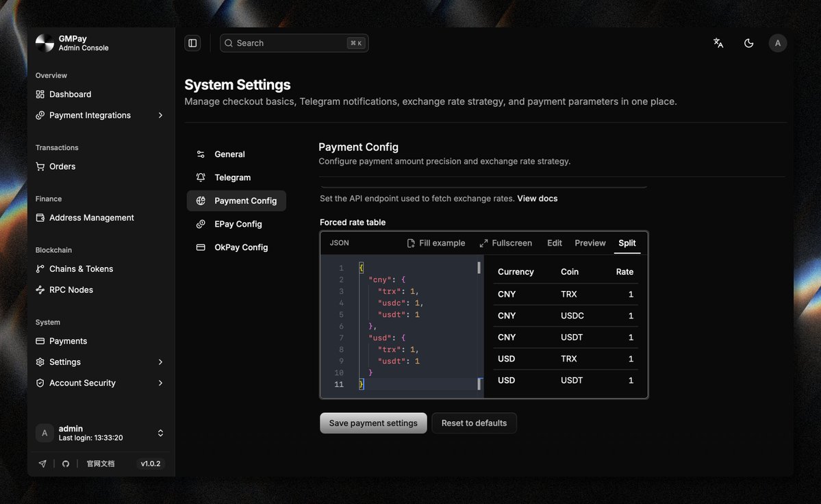Select OkPay Config tab
The image size is (821, 504).
(236, 247)
